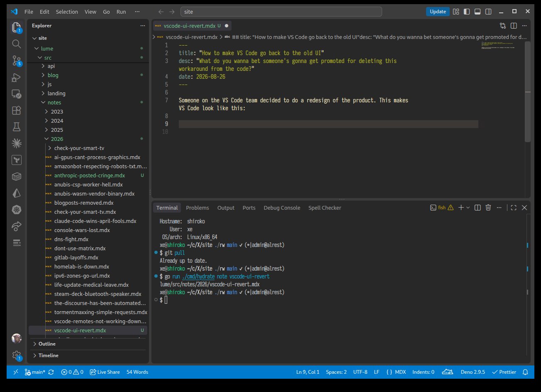Click the remote window icon in status bar
The width and height of the screenshot is (541, 392).
click(x=16, y=372)
